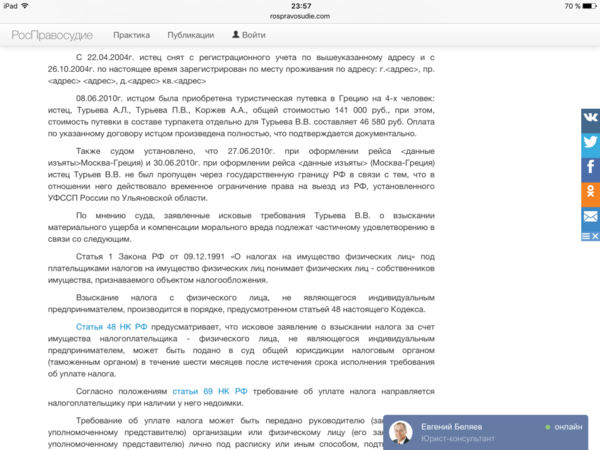Image resolution: width=600 pixels, height=450 pixels.
Task: Open the Публикации menu
Action: point(191,34)
